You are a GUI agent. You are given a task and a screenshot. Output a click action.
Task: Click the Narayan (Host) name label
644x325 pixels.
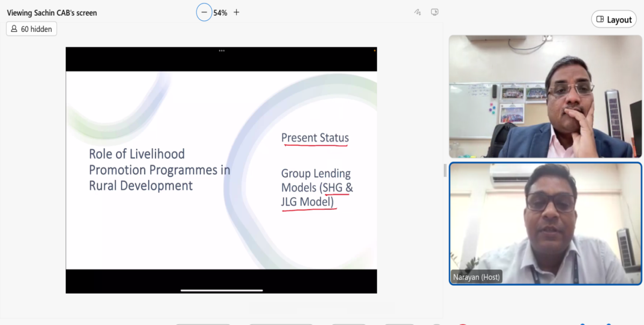[476, 277]
